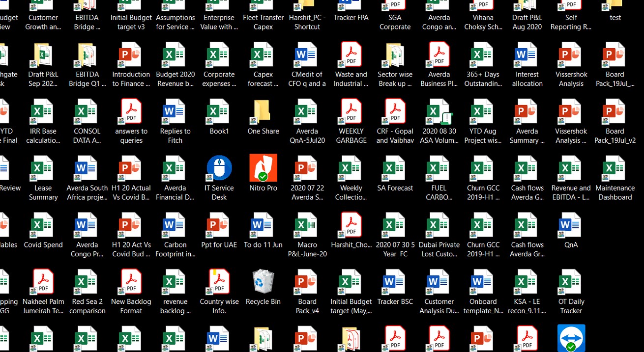The width and height of the screenshot is (644, 352).
Task: Open the KSA - LE recon spreadsheet
Action: point(527,281)
